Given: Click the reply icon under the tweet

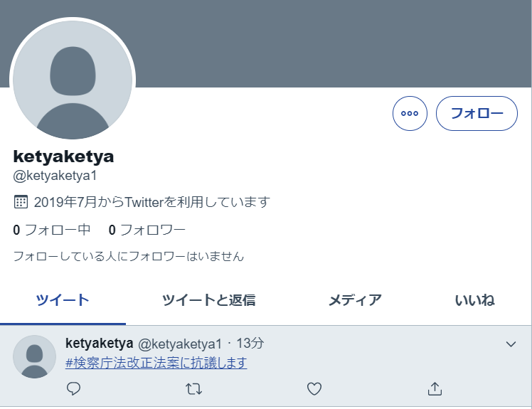Looking at the screenshot, I should point(73,388).
